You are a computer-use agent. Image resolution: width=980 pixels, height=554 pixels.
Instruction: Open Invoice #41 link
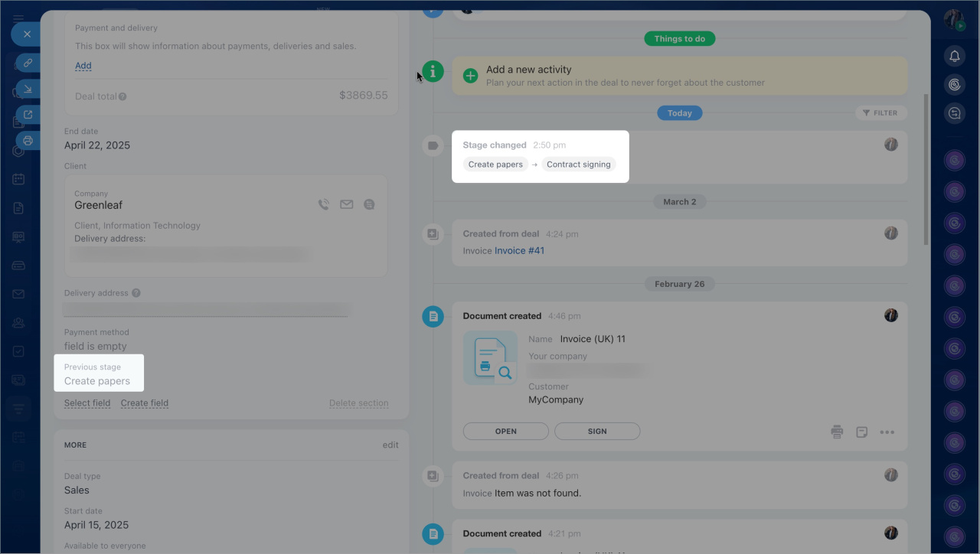[x=519, y=251]
